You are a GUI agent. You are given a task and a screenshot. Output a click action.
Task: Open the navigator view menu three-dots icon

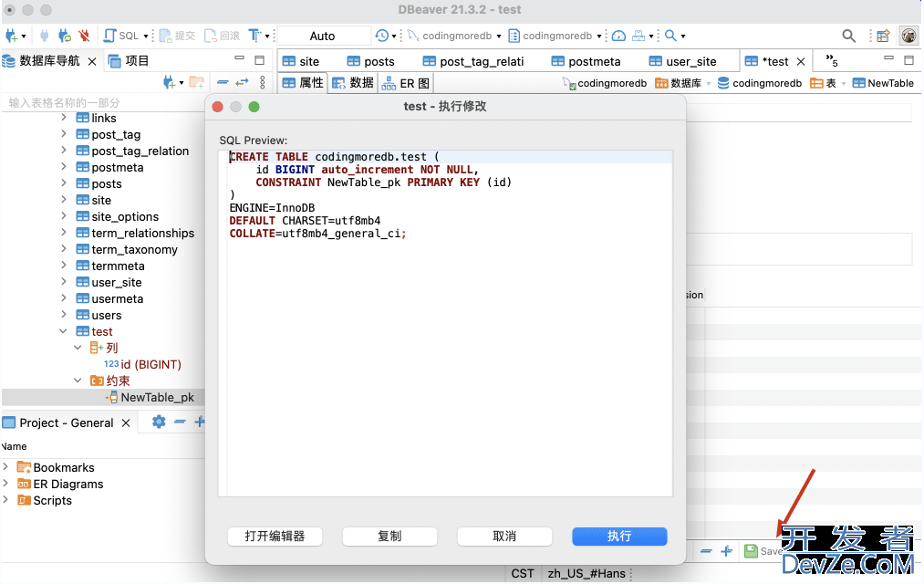tap(262, 82)
